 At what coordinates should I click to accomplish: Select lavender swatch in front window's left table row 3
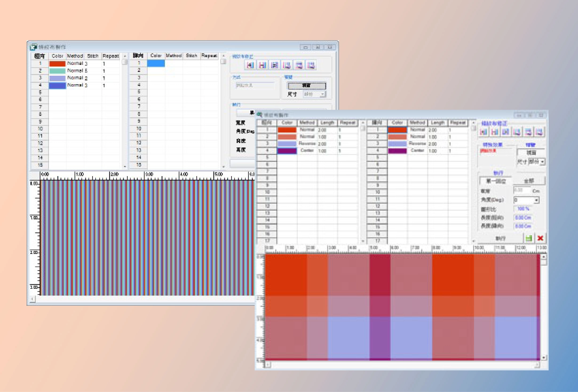pos(287,144)
